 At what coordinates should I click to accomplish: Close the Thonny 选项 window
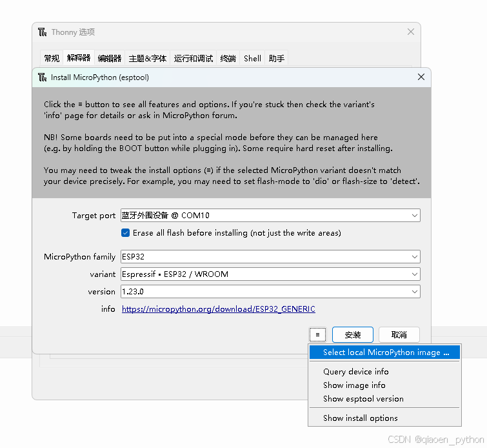coord(411,32)
